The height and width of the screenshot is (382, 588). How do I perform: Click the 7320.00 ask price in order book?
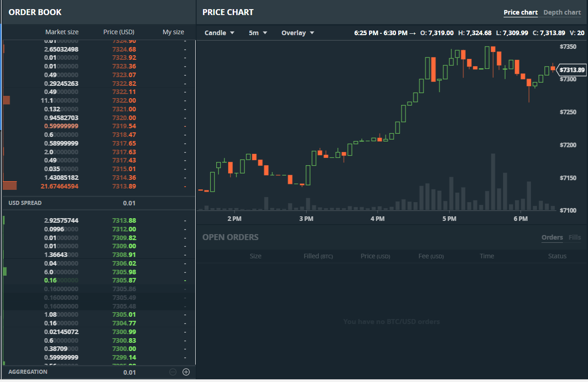coord(124,118)
